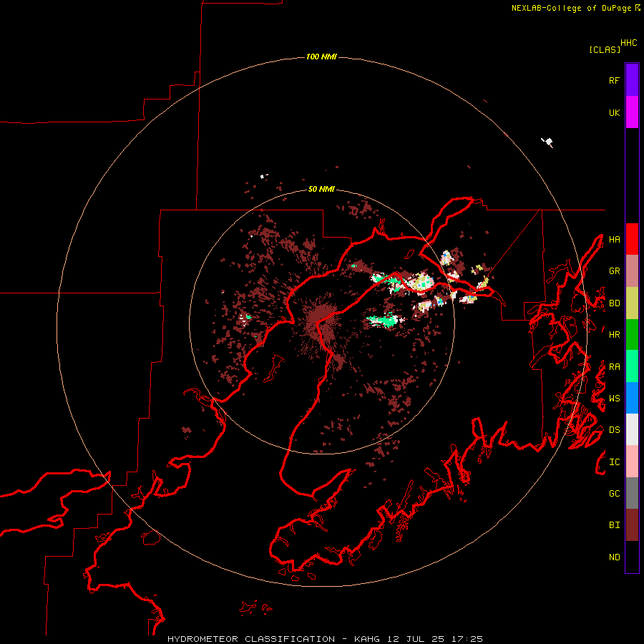Click the 'RF' legend label

click(x=614, y=81)
